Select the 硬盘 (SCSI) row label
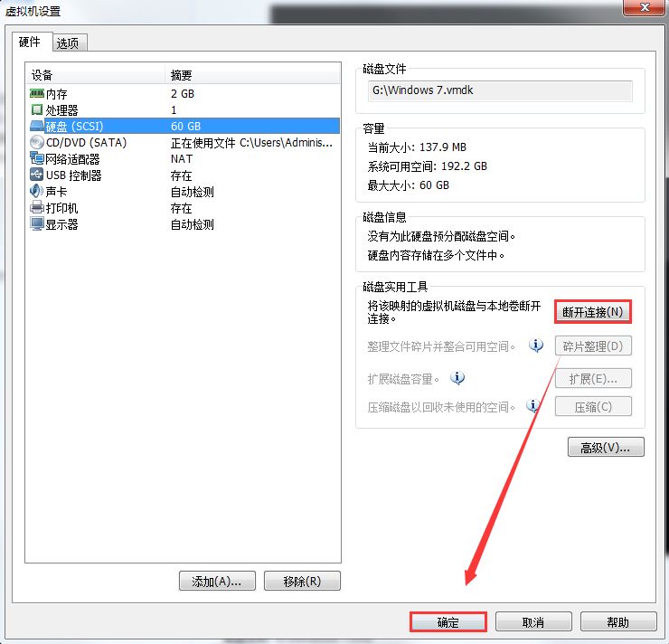The width and height of the screenshot is (669, 644). (74, 127)
